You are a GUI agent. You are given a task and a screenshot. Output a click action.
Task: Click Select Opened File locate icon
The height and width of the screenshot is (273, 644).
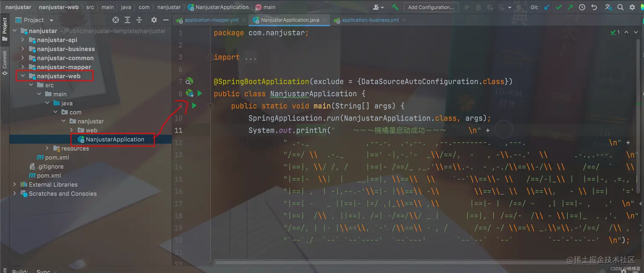[x=115, y=20]
